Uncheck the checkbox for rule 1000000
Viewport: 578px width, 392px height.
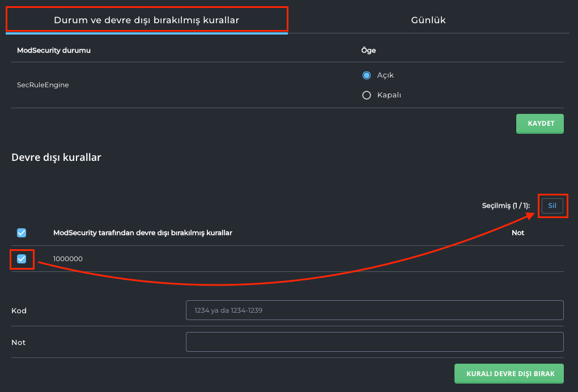pos(22,259)
